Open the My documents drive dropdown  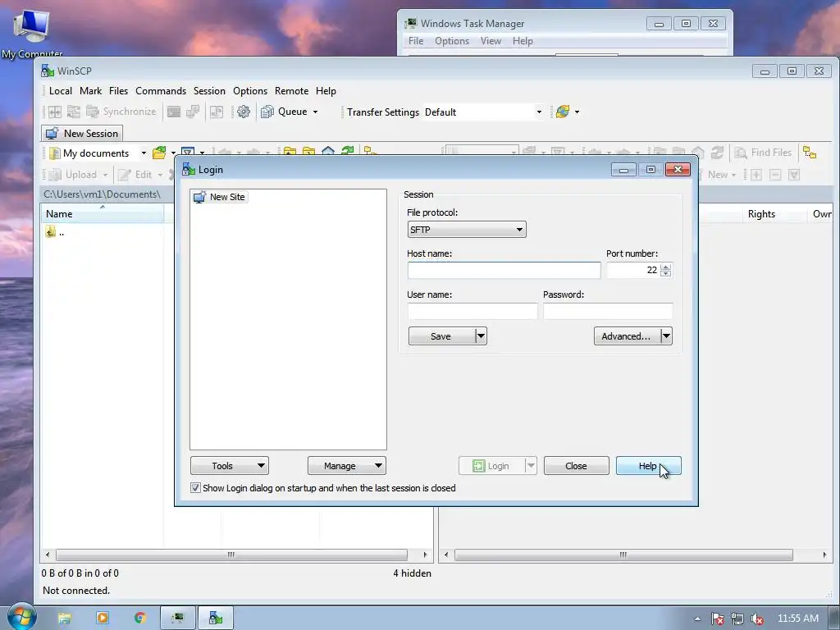(144, 153)
